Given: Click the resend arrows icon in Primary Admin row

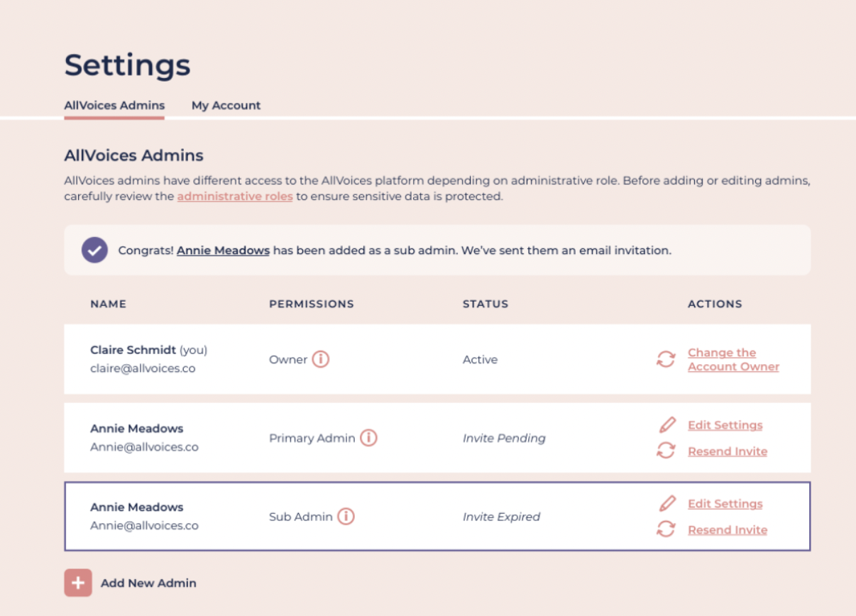Looking at the screenshot, I should [666, 451].
